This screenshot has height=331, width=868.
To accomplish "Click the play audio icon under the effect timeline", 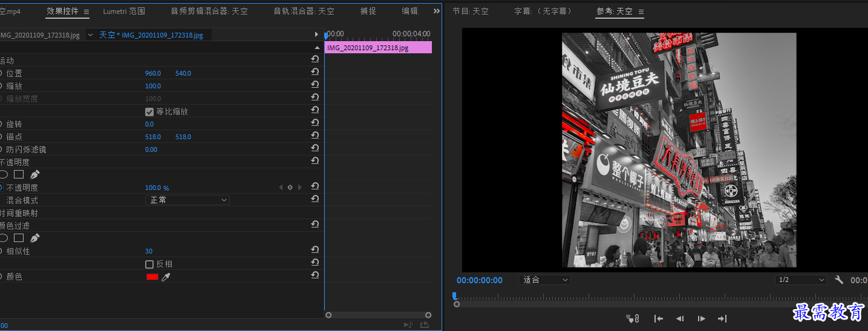I will click(x=408, y=324).
